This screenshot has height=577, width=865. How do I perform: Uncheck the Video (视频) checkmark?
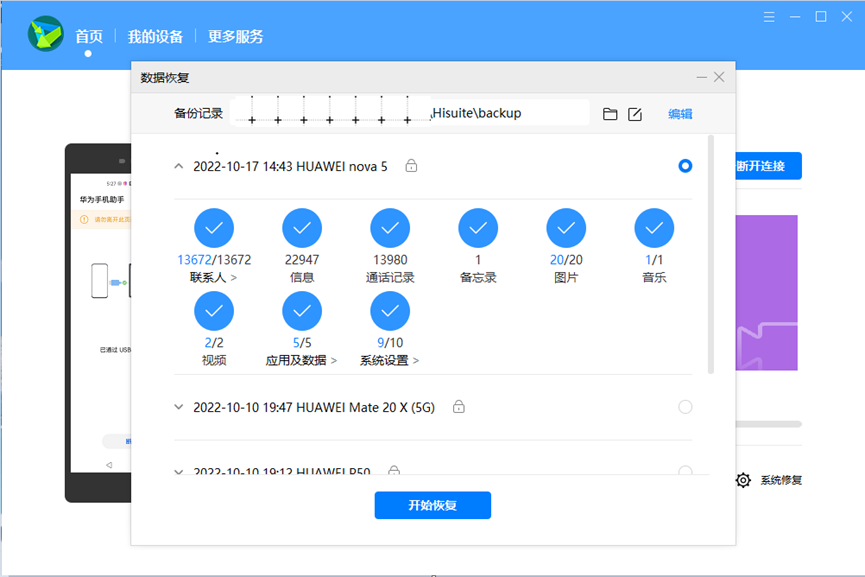[x=214, y=311]
